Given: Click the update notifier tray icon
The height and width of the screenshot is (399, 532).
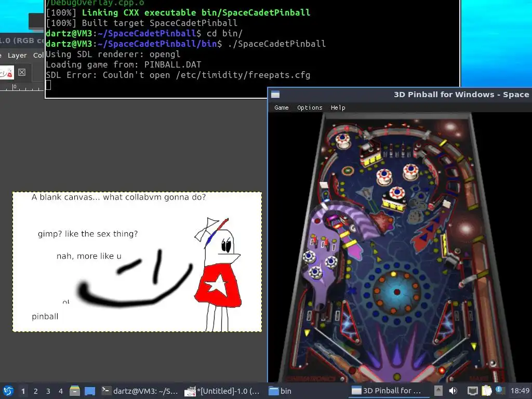Looking at the screenshot, I should 500,390.
